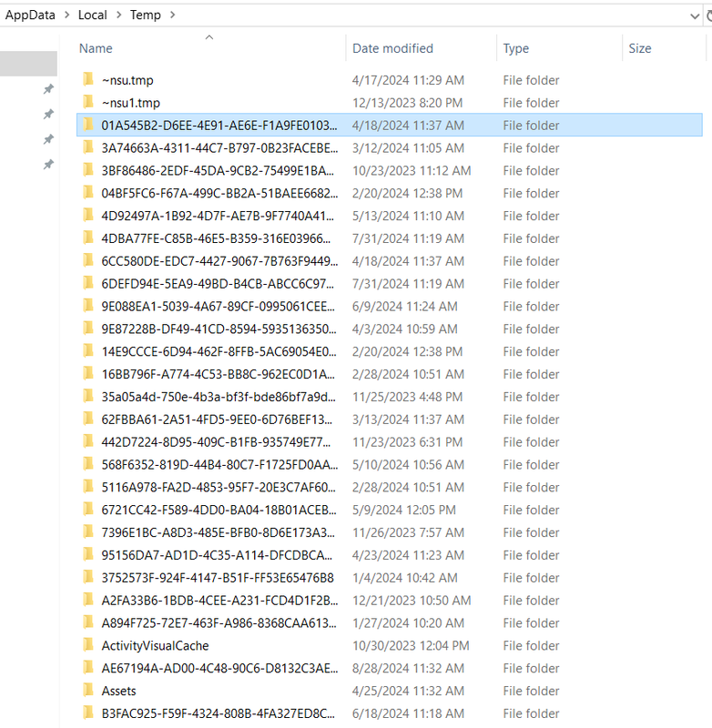Click folder icon for 9E088EA1-5039-4A67 entry
Viewport: 712px width, 728px height.
click(88, 306)
